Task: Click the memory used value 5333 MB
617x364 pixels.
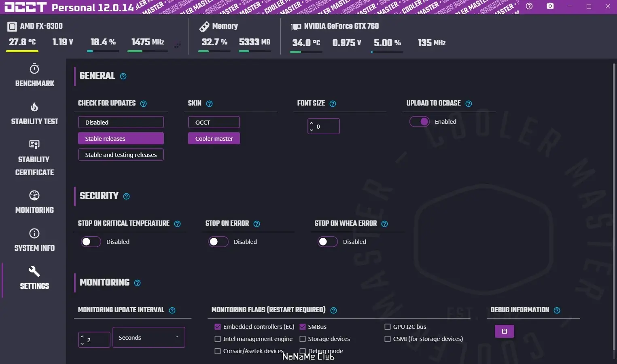Action: 254,42
